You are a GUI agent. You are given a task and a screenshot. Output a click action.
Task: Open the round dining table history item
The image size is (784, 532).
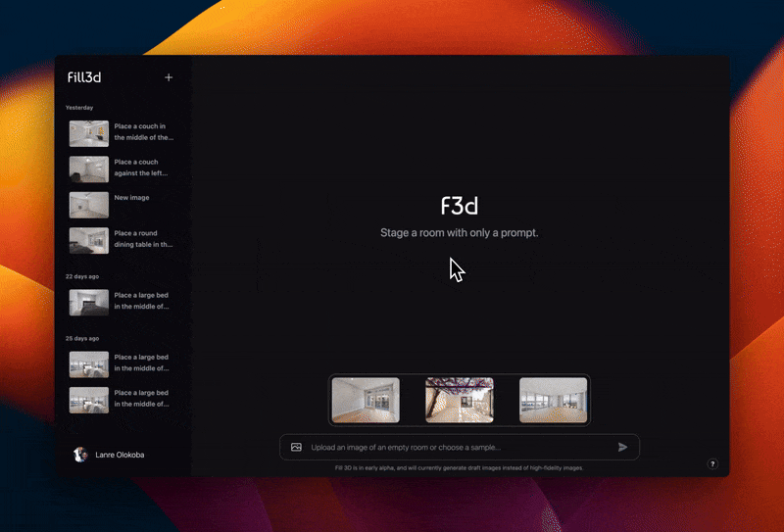pos(122,240)
